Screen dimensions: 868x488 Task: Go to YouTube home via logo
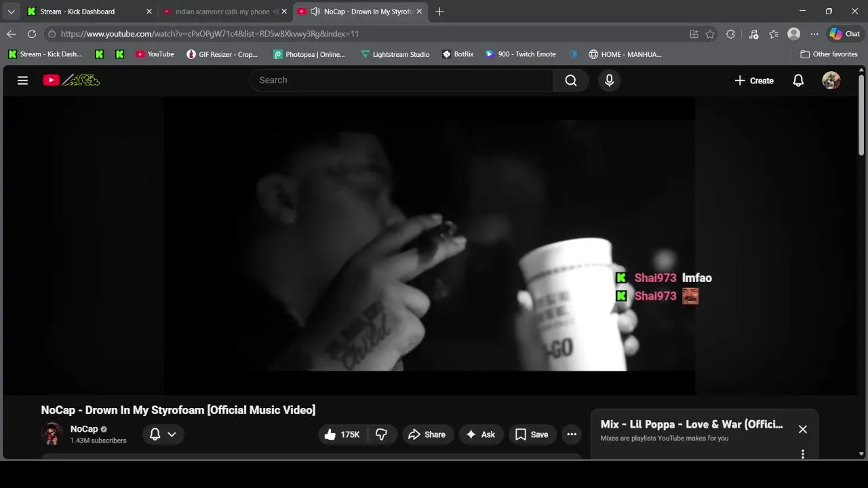[71, 80]
